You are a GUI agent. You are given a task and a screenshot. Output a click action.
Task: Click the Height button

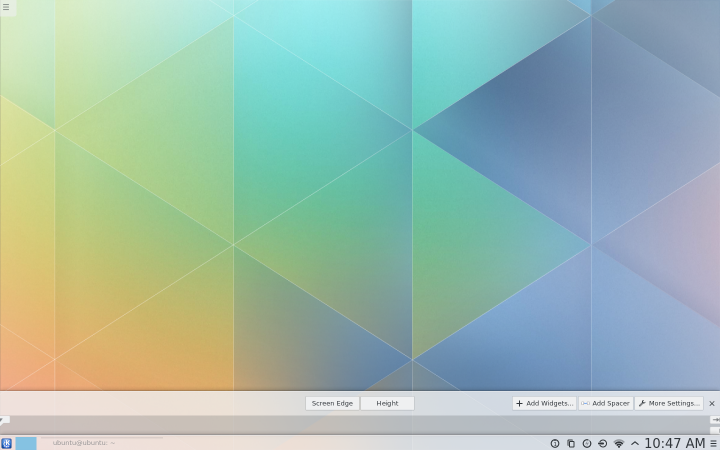[x=387, y=403]
